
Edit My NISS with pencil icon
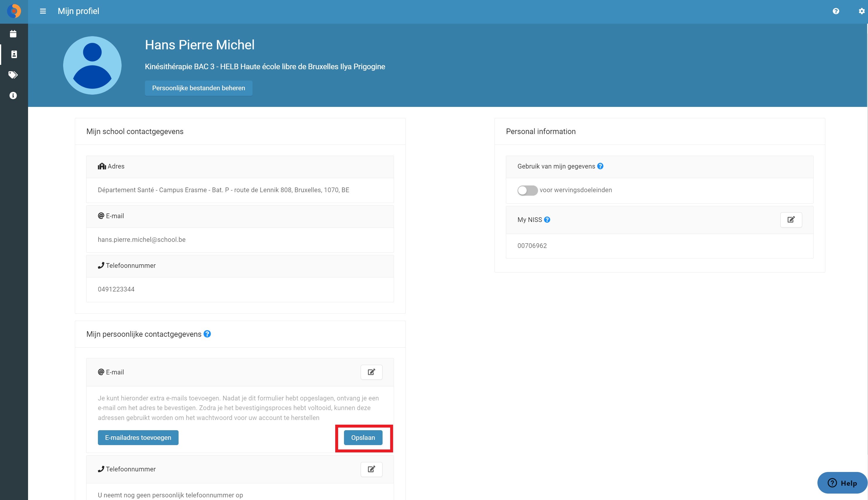coord(791,220)
